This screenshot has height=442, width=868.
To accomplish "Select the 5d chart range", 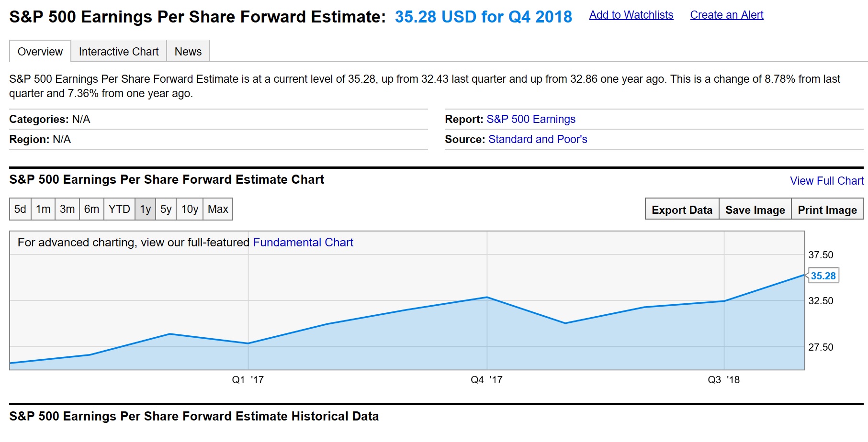I will coord(20,209).
